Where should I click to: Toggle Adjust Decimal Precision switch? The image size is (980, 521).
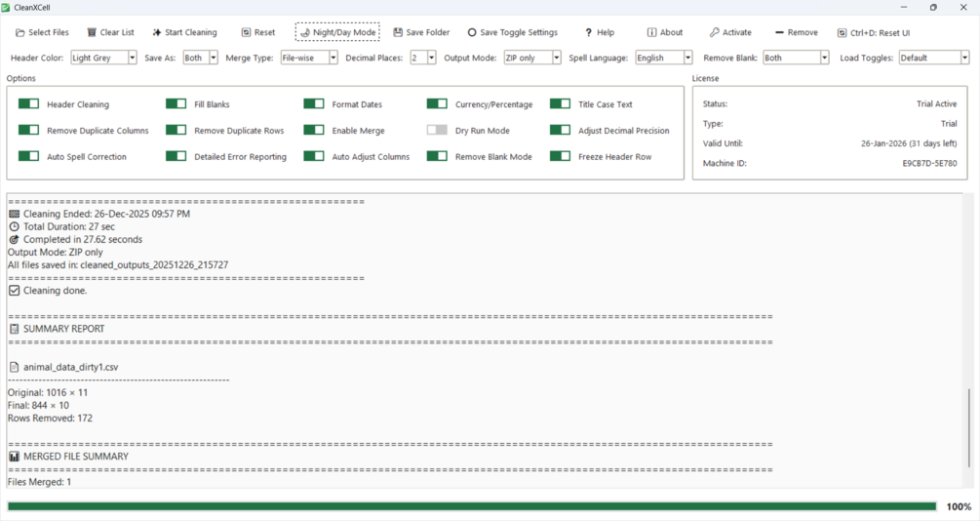click(561, 130)
